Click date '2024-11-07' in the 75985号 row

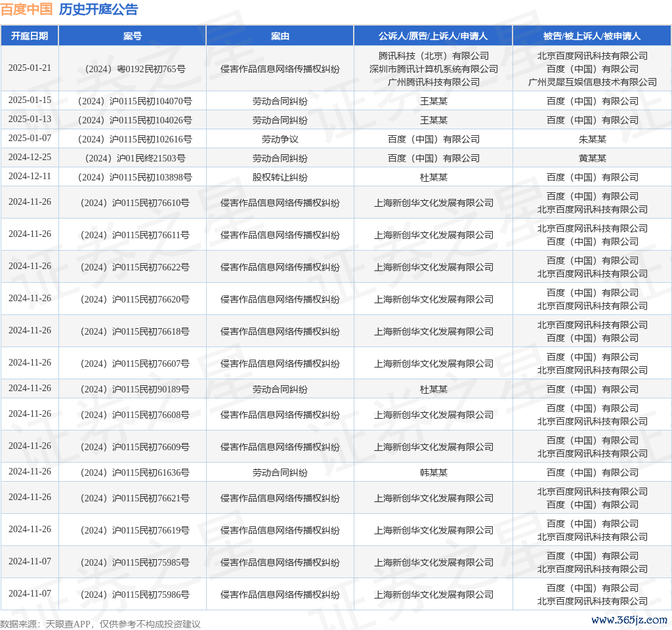coord(30,562)
